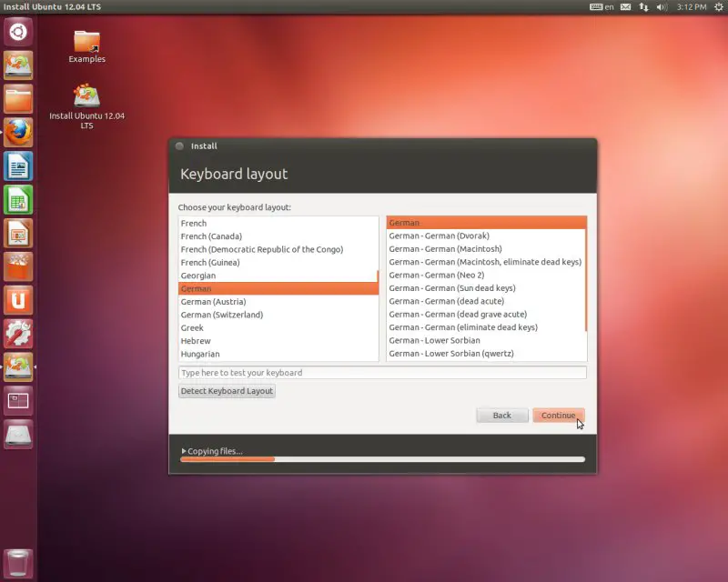Click the scrollbar of the variant list

pos(586,274)
